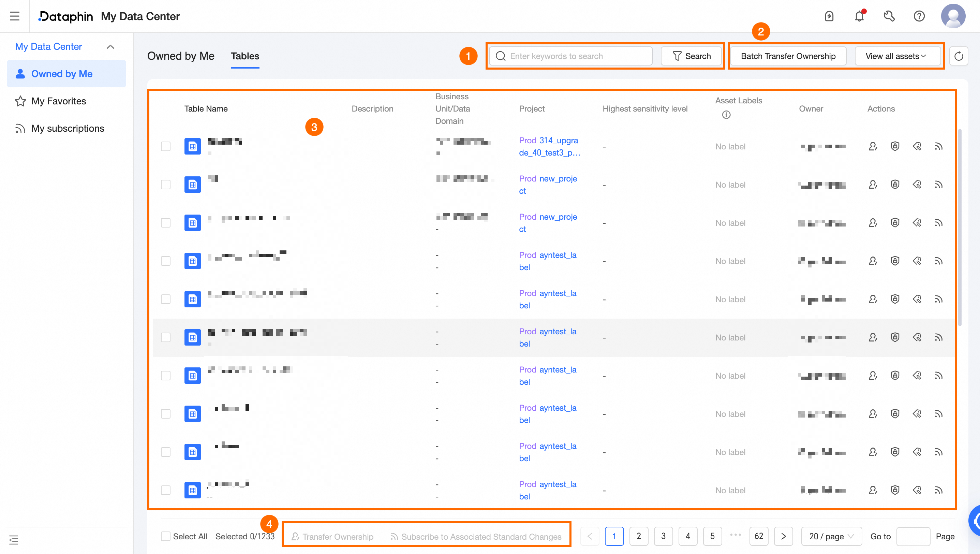Click the star icon beside My Favorites
980x554 pixels.
click(x=20, y=101)
